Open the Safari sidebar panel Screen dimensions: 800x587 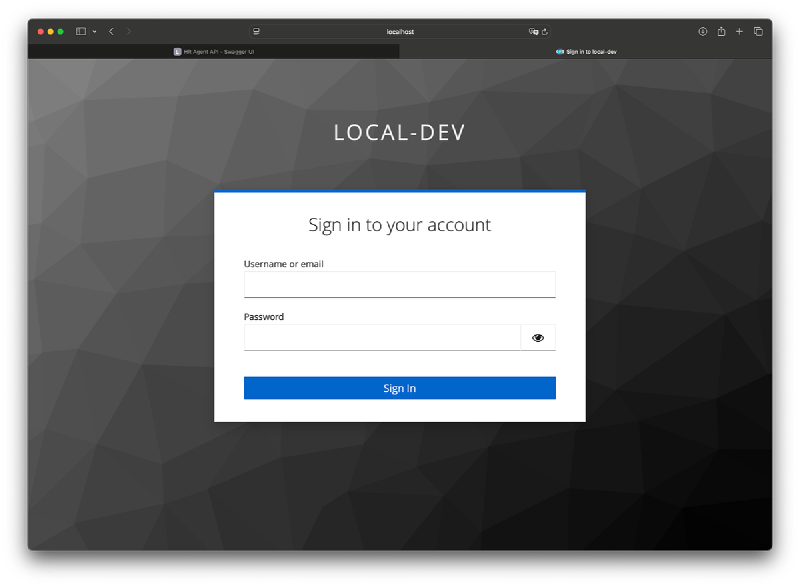click(81, 32)
